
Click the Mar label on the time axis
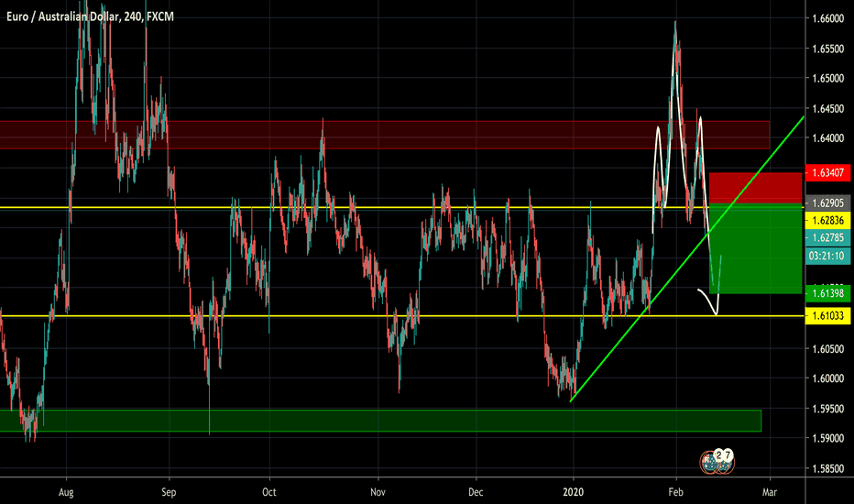coord(769,492)
